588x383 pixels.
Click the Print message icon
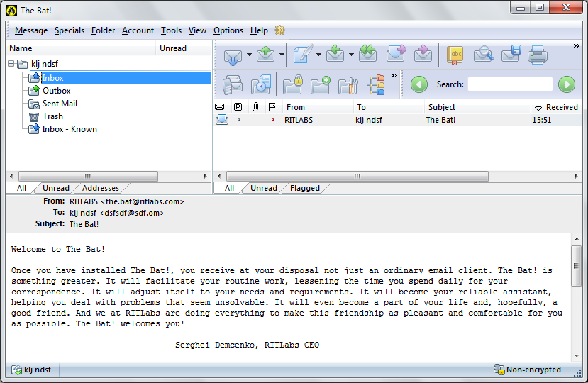pyautogui.click(x=537, y=55)
